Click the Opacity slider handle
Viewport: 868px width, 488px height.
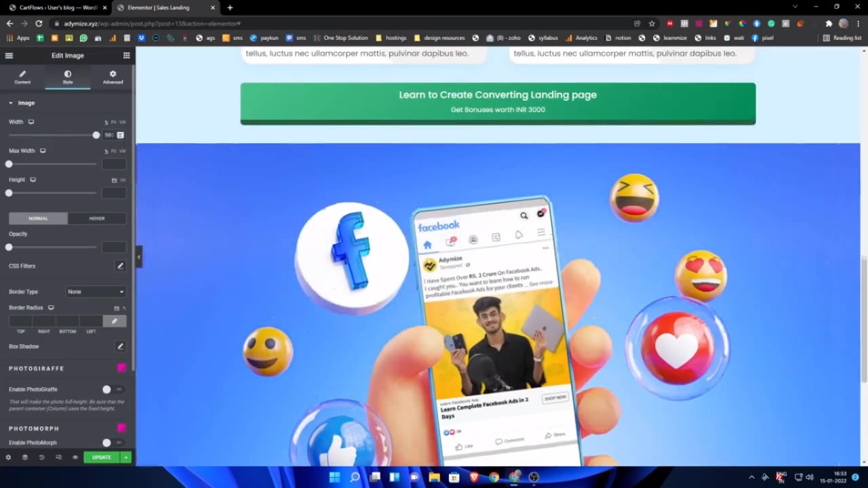coord(9,247)
